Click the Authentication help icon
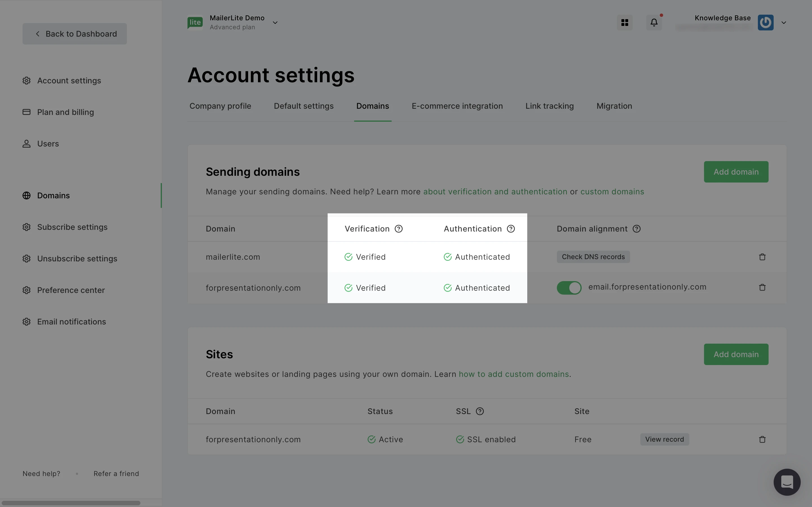 (x=511, y=229)
